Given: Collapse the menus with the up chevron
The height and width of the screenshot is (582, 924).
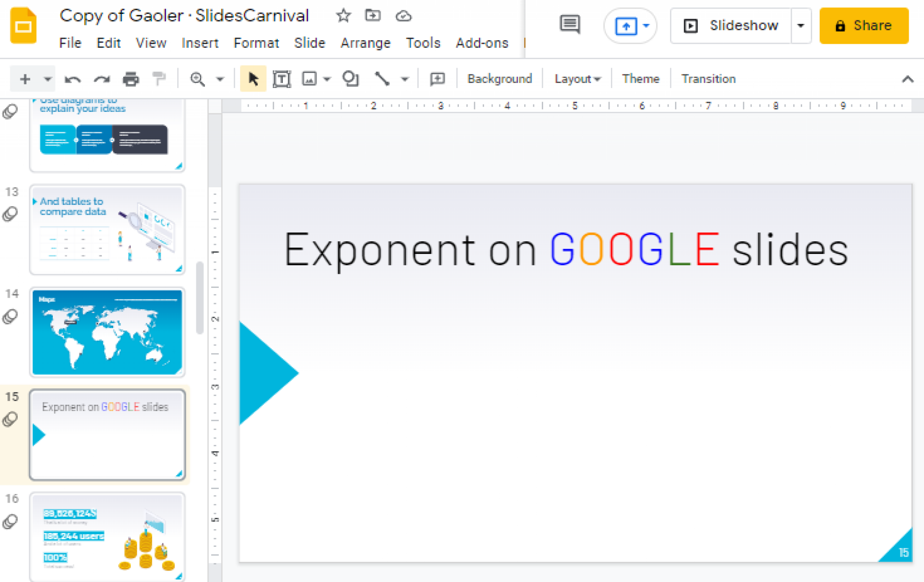Looking at the screenshot, I should pyautogui.click(x=907, y=79).
